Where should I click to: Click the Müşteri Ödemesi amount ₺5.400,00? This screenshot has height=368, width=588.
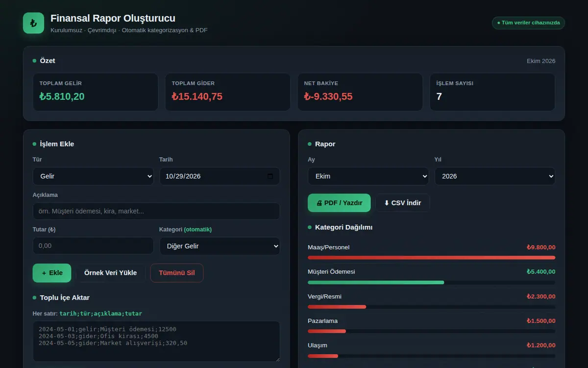point(541,272)
